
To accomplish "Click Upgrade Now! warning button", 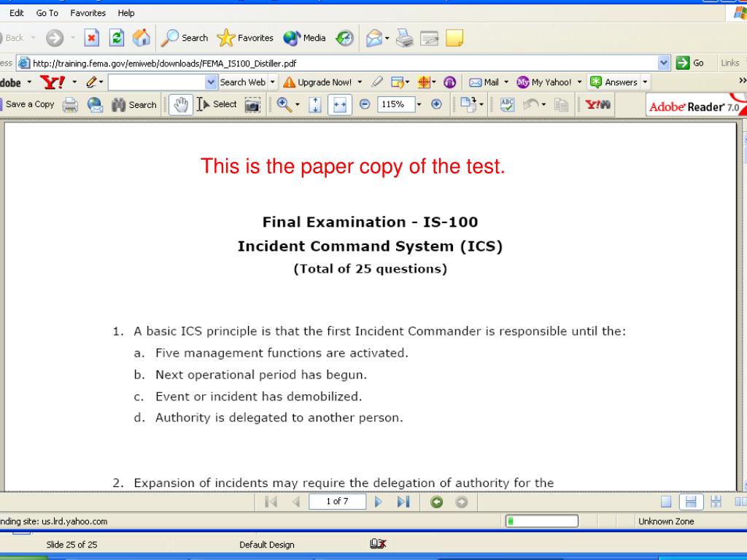I will tap(318, 82).
